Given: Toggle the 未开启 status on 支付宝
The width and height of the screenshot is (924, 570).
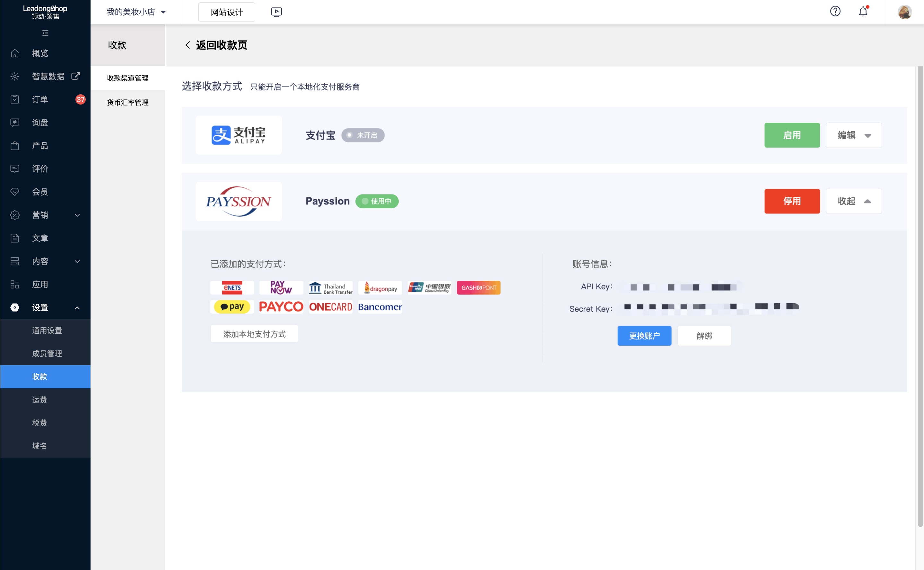Looking at the screenshot, I should tap(362, 135).
